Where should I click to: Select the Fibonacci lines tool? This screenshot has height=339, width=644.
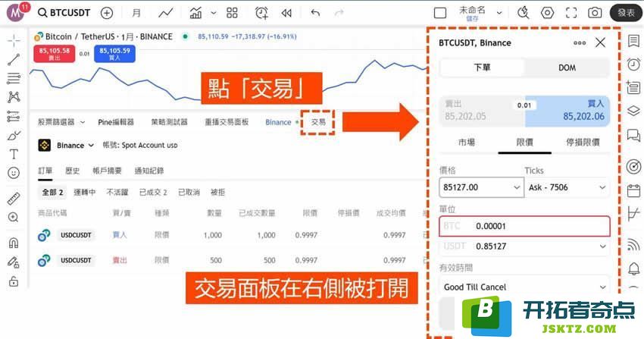(14, 78)
